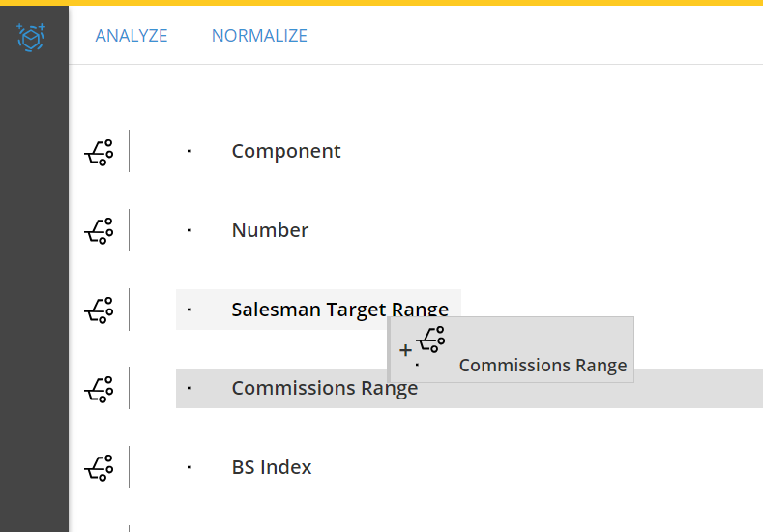The height and width of the screenshot is (532, 763).
Task: Select the BS Index list item
Action: pos(272,467)
